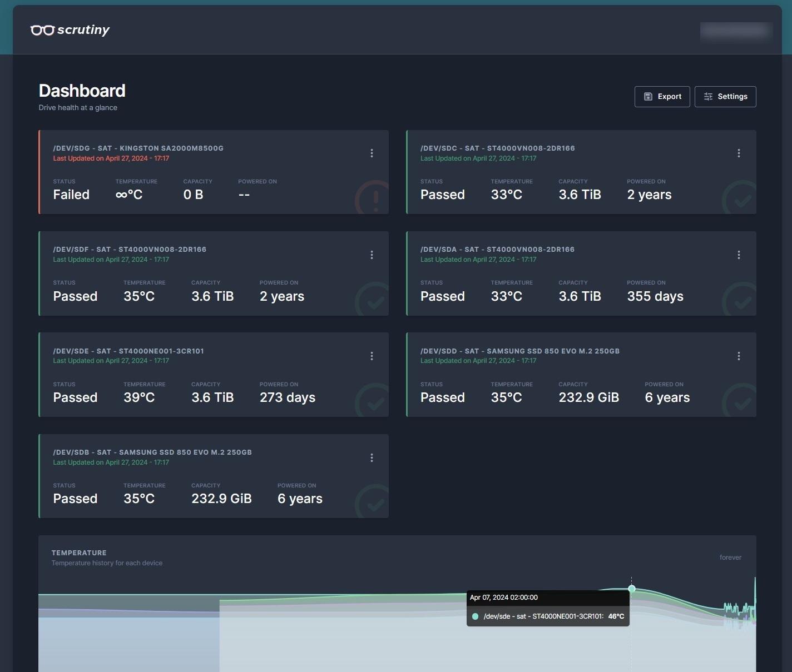Screen dimensions: 792x672
Task: Open the three-dot menu for /dev/sdd drive
Action: point(739,356)
